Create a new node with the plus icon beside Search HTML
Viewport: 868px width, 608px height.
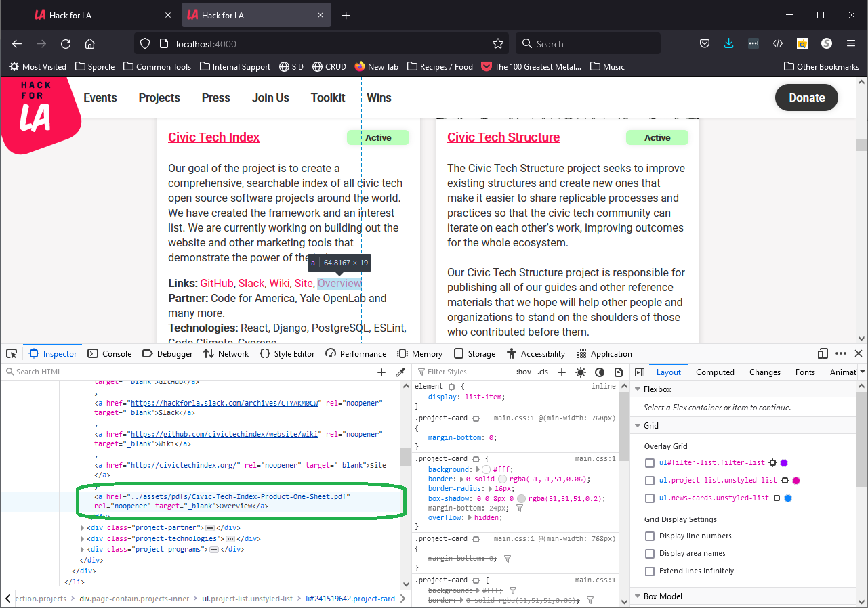tap(381, 372)
